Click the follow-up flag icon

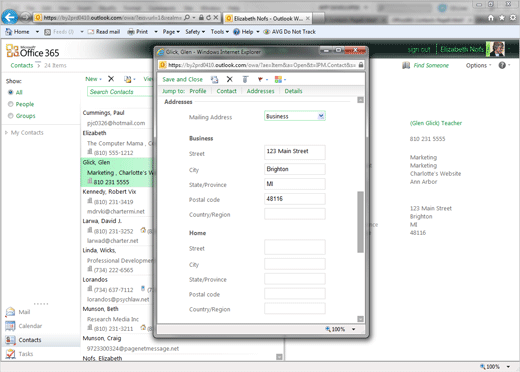tap(260, 79)
